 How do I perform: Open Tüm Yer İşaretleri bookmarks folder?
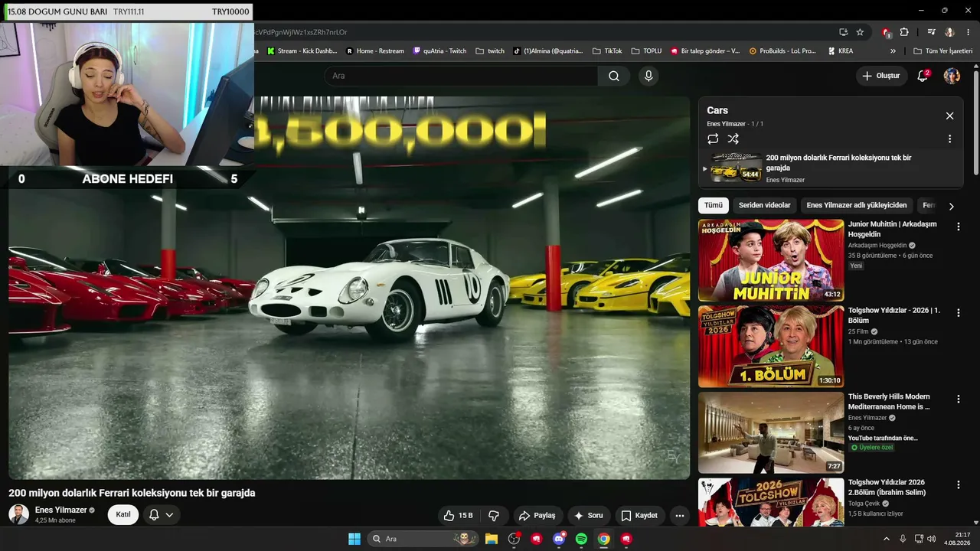point(943,51)
